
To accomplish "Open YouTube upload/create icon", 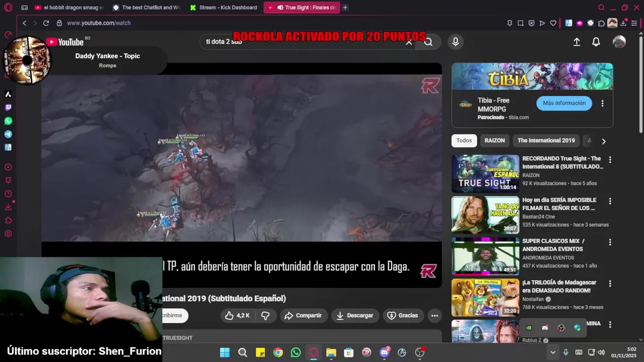I will 577,42.
